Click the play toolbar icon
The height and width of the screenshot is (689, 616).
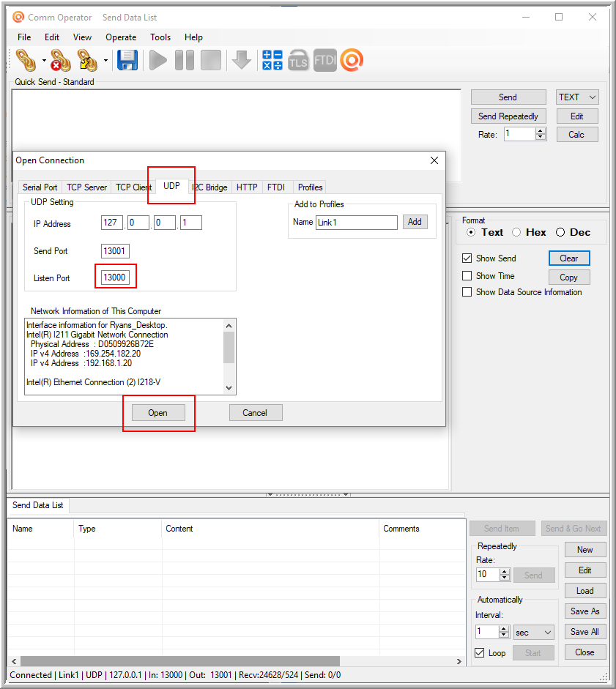158,60
